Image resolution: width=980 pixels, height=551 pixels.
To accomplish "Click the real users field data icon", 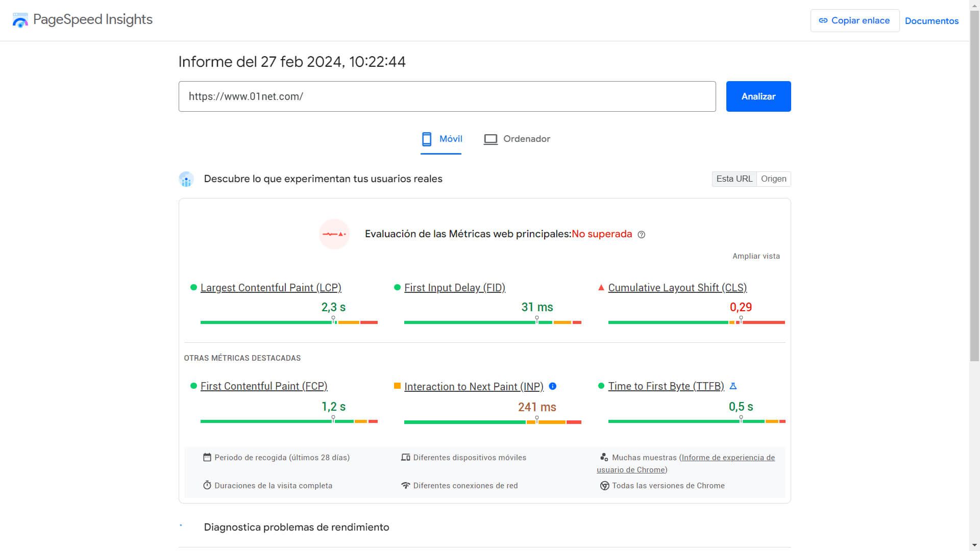I will (186, 179).
